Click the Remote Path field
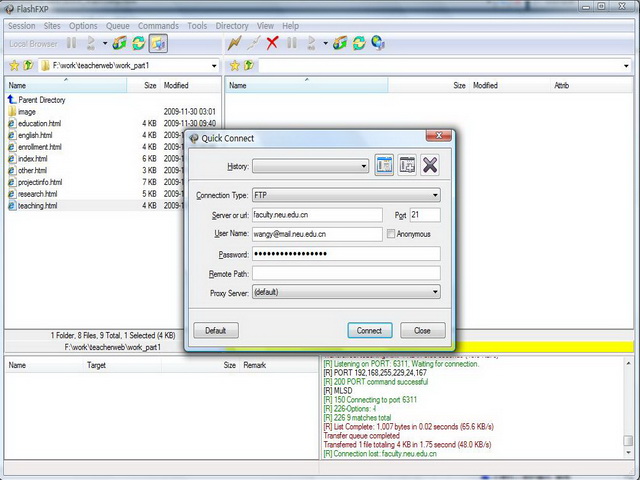Viewport: 640px width, 480px height. click(x=346, y=273)
